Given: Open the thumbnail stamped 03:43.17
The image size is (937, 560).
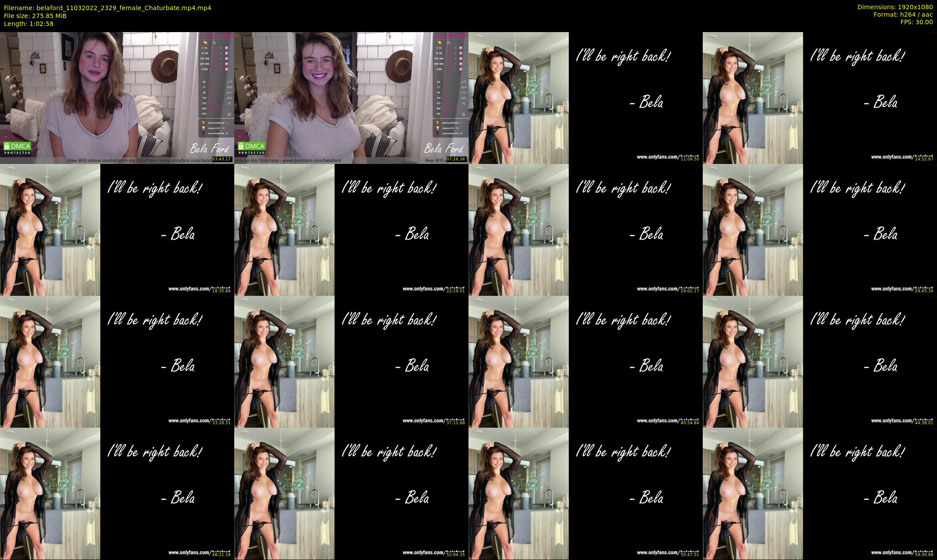Looking at the screenshot, I should click(117, 98).
